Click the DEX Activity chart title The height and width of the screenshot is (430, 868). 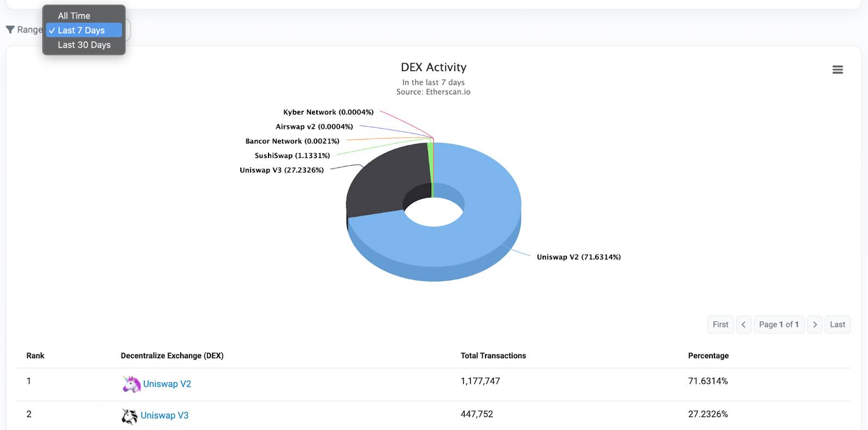pyautogui.click(x=433, y=67)
